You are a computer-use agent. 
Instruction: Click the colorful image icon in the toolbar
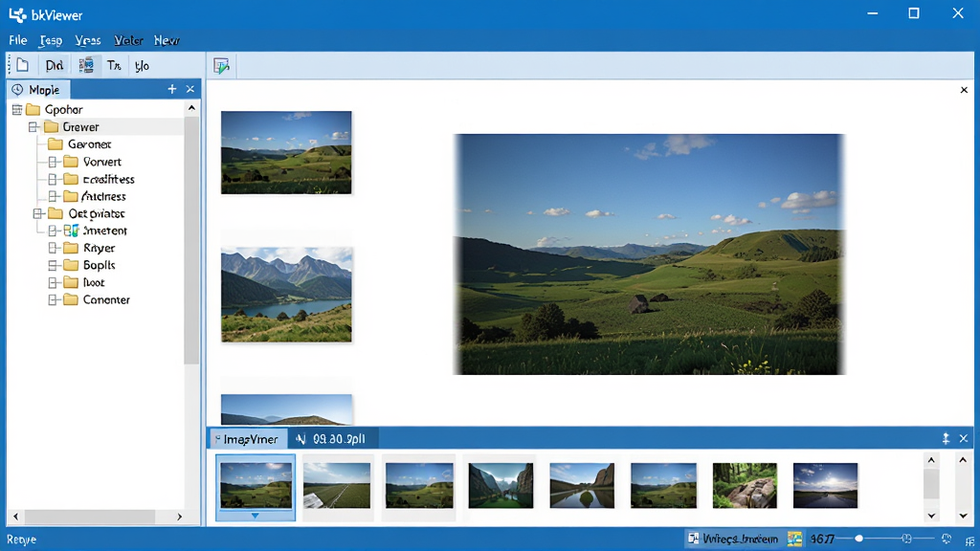[x=86, y=66]
